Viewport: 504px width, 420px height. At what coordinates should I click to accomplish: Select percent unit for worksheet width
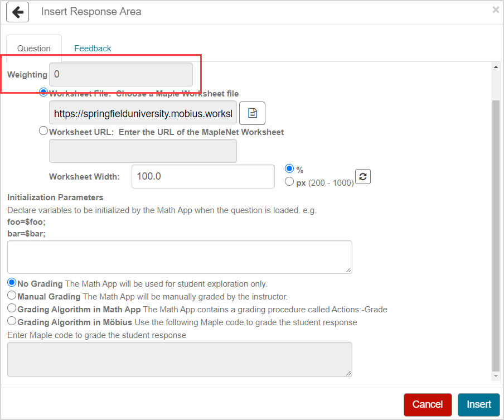coord(289,168)
